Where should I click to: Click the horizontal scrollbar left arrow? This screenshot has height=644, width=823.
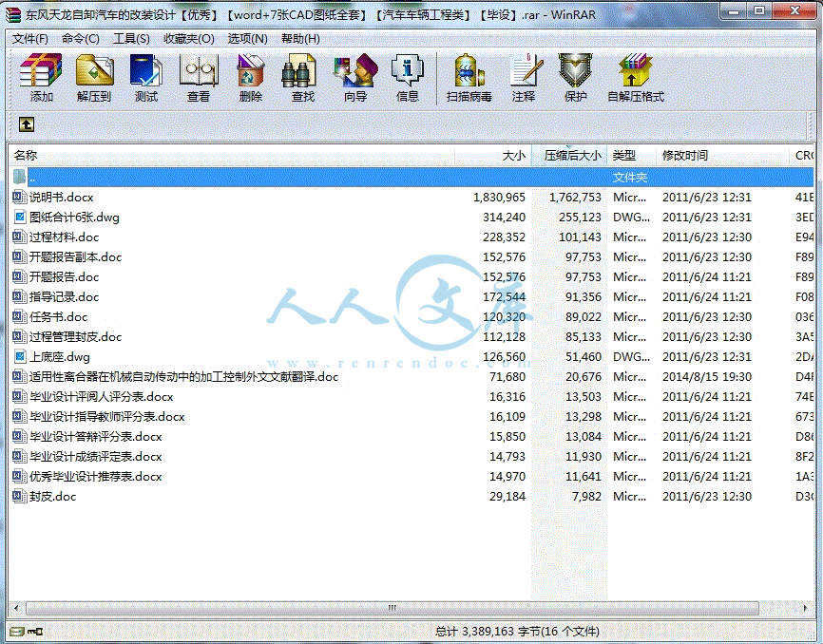pos(16,608)
